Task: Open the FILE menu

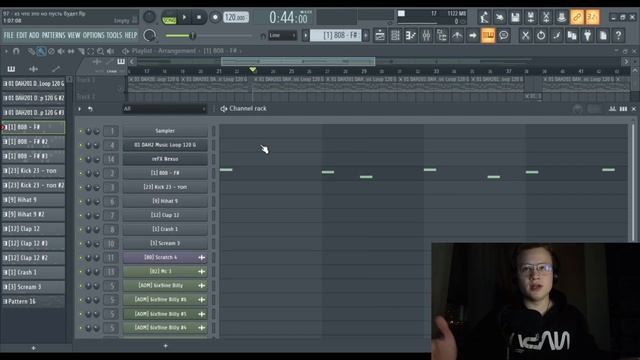Action: coord(9,36)
